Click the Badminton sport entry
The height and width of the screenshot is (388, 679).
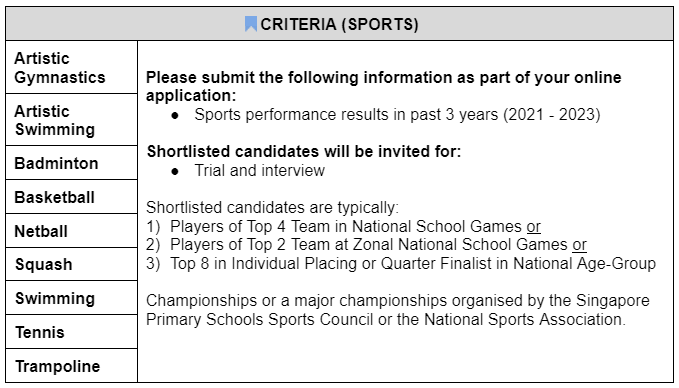[x=72, y=163]
